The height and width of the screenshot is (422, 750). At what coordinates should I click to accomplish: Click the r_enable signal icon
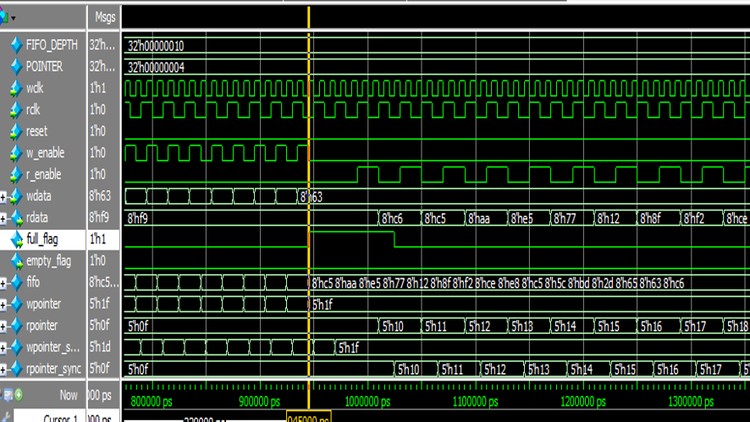click(x=16, y=174)
